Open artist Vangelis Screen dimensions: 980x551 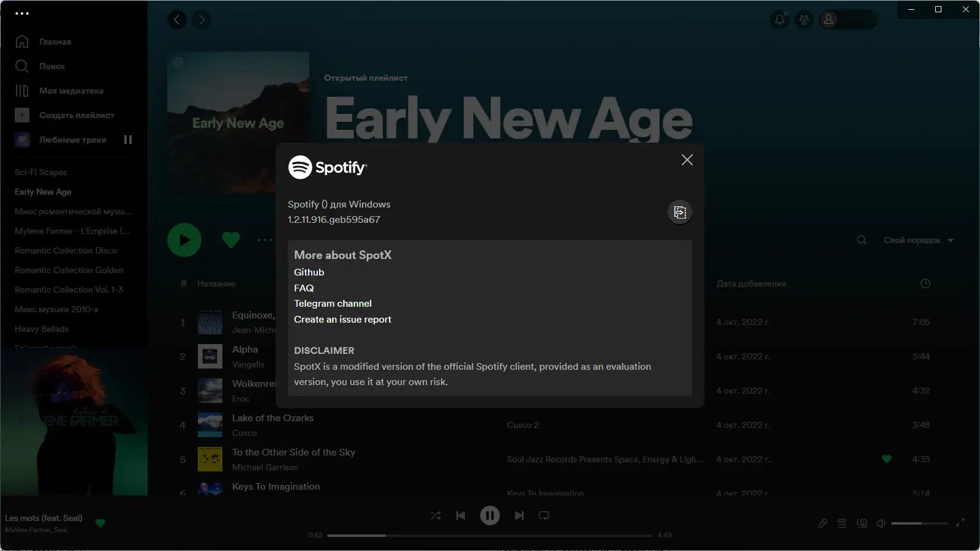coord(248,364)
